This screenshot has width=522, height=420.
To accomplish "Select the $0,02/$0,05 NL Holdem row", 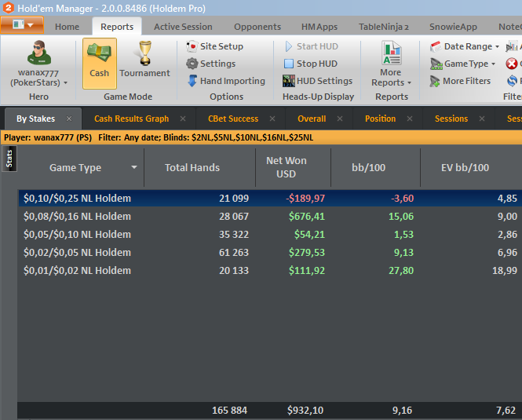I will [x=270, y=252].
